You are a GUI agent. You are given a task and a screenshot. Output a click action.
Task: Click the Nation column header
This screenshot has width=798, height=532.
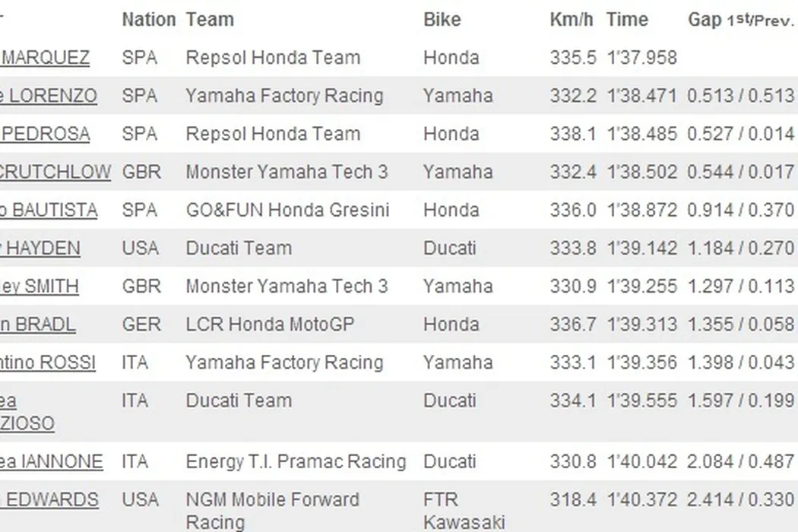point(148,20)
